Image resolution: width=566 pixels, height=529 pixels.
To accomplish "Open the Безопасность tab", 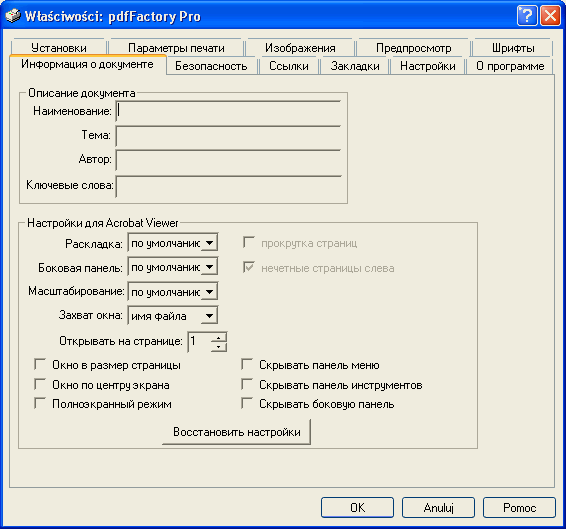I will 211,66.
